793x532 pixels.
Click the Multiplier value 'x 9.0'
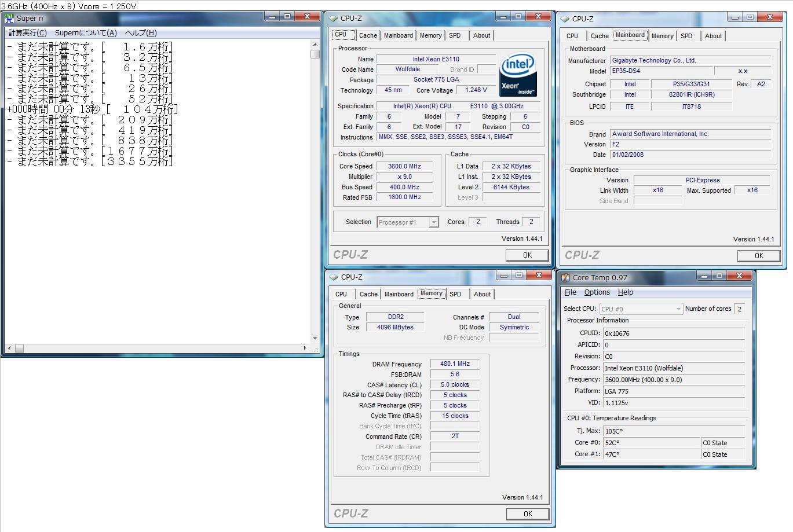pos(405,177)
